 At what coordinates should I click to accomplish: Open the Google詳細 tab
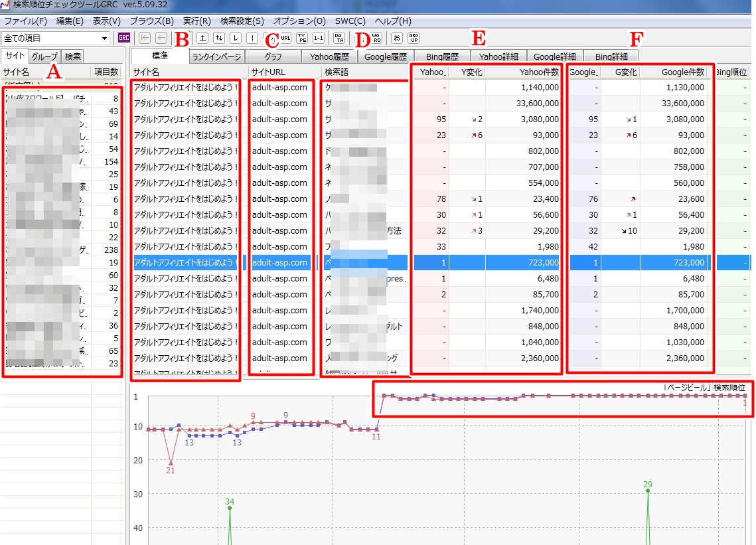tap(555, 56)
